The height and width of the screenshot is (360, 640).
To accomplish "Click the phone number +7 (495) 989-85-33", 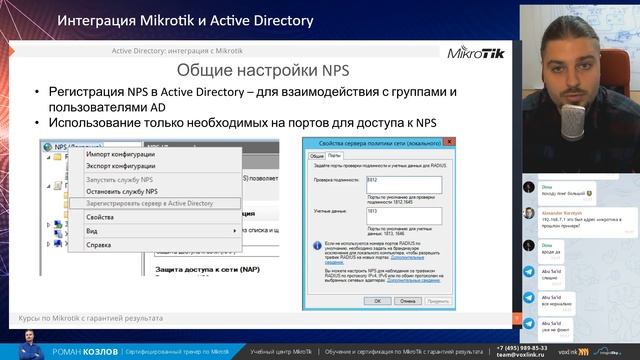I will [x=522, y=348].
